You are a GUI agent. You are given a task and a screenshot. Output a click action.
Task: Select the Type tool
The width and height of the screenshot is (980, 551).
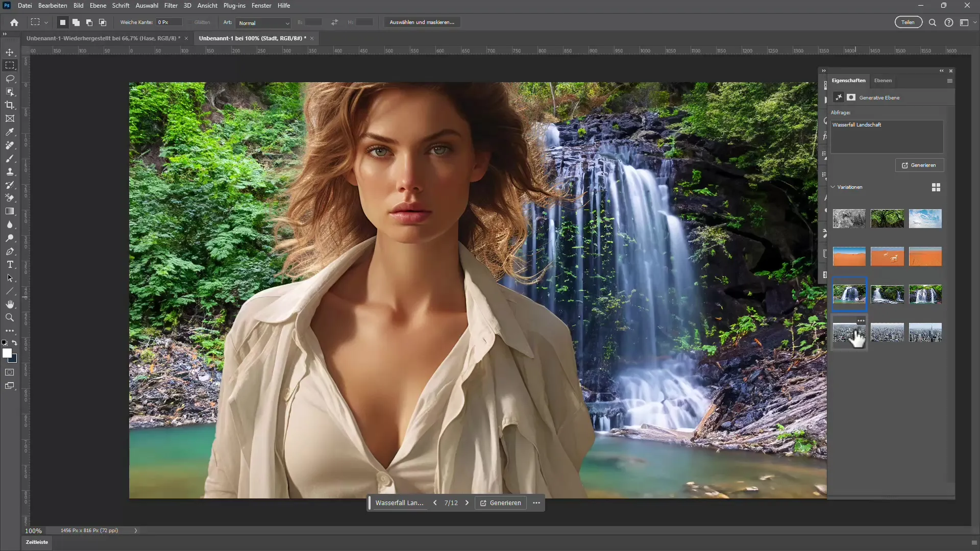(x=10, y=265)
